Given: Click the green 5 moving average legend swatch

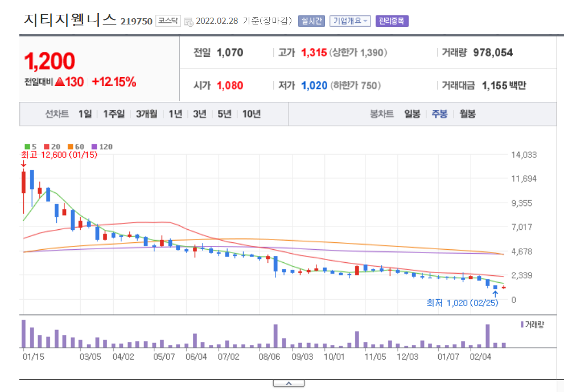Looking at the screenshot, I should click(x=27, y=147).
